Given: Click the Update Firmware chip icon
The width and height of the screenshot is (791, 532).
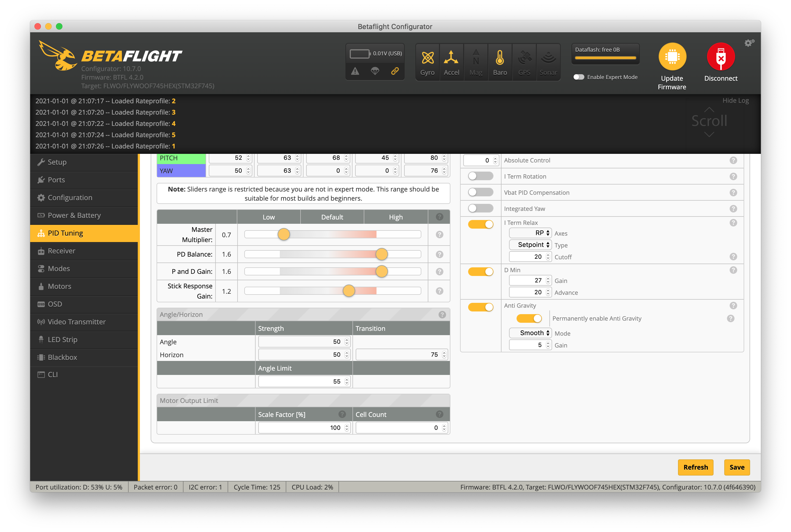Looking at the screenshot, I should coord(672,57).
